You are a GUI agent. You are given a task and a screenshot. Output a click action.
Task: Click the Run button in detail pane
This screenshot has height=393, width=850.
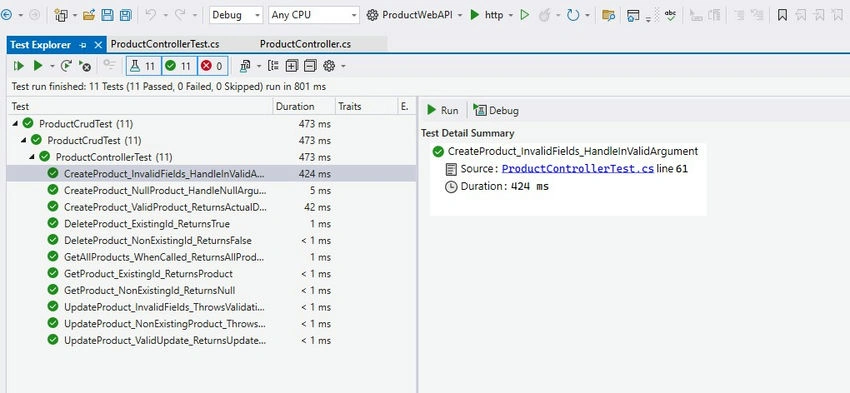tap(443, 110)
